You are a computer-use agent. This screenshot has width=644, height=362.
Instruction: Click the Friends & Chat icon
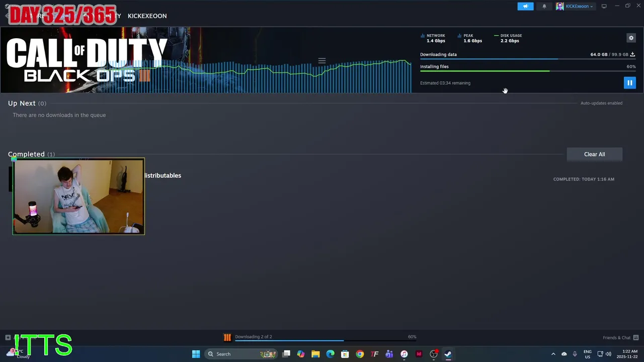pos(636,337)
